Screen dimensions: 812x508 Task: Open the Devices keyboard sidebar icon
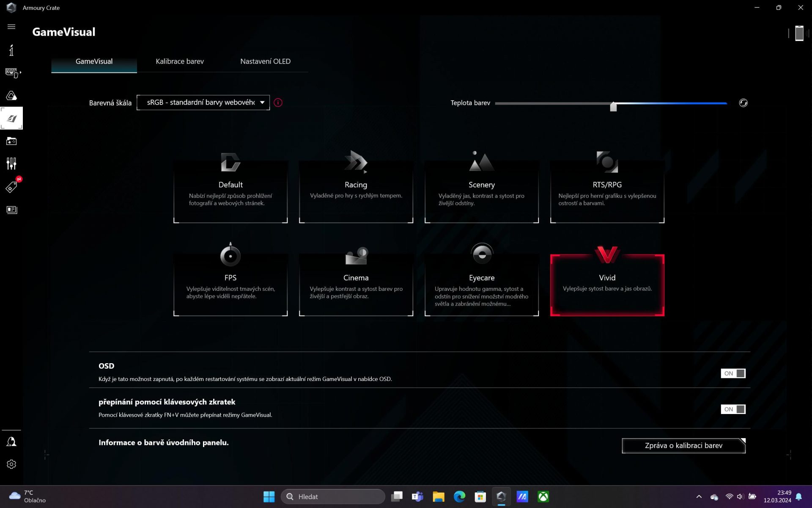point(13,73)
